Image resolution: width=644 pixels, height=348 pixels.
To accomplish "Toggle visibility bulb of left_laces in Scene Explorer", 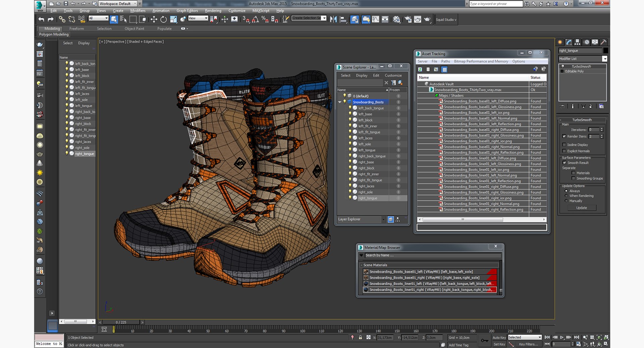I will pos(350,138).
